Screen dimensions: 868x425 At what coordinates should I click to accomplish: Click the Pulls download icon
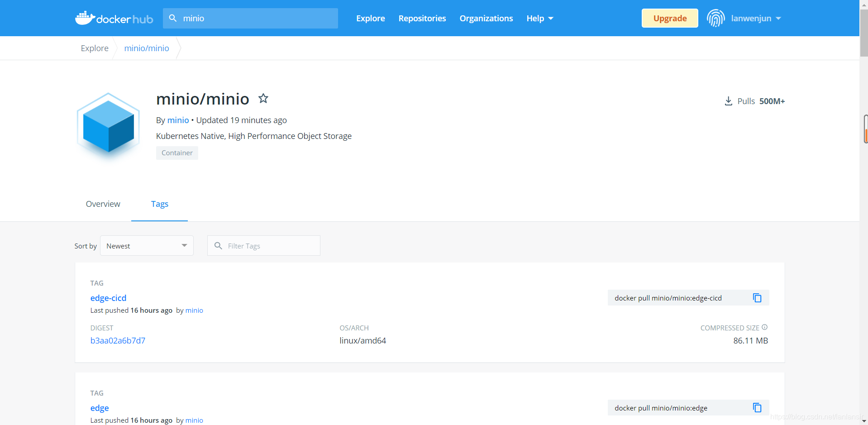[x=728, y=101]
